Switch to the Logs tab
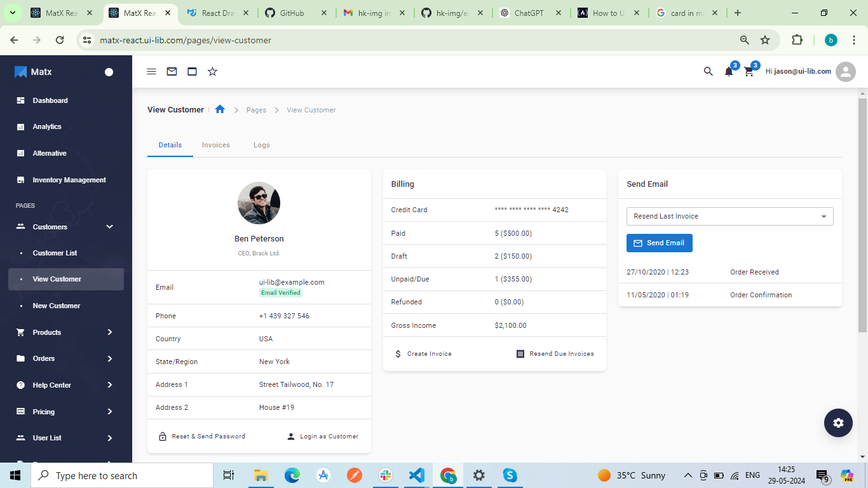The width and height of the screenshot is (868, 488). tap(261, 145)
